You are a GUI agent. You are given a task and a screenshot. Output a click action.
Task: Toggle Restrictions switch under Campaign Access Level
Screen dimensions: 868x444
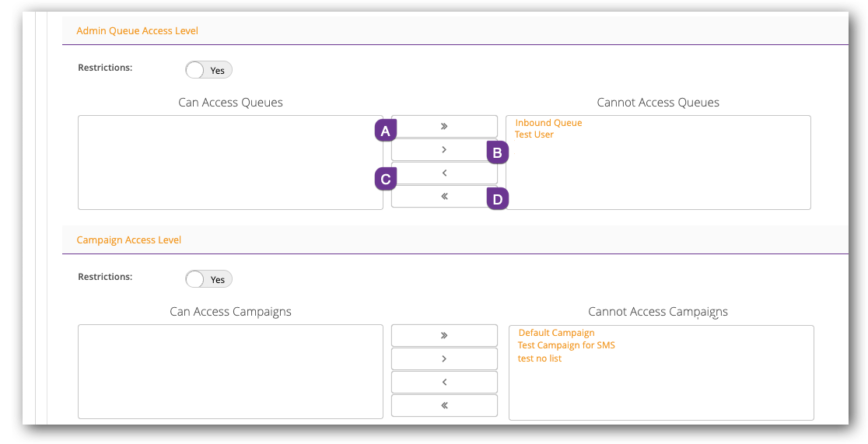pos(208,280)
